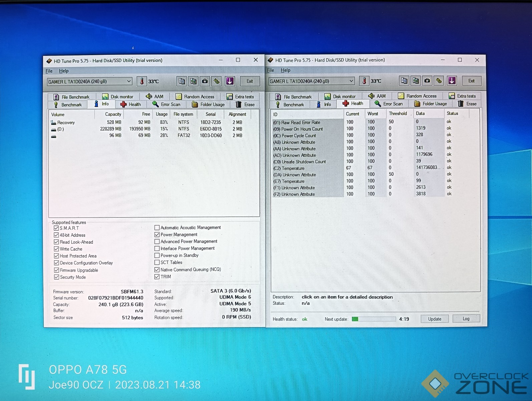Open Extra tests tab in left window
The height and width of the screenshot is (401, 532).
tap(240, 97)
